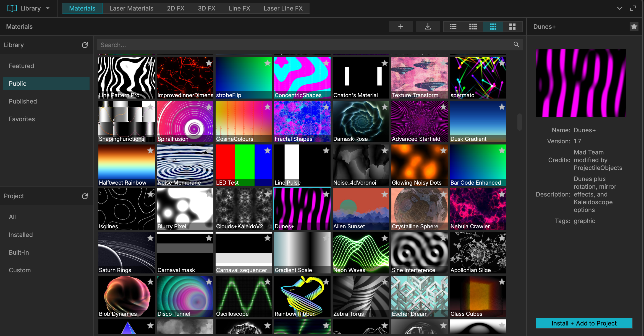Star the Line Pulse material

coord(326,151)
